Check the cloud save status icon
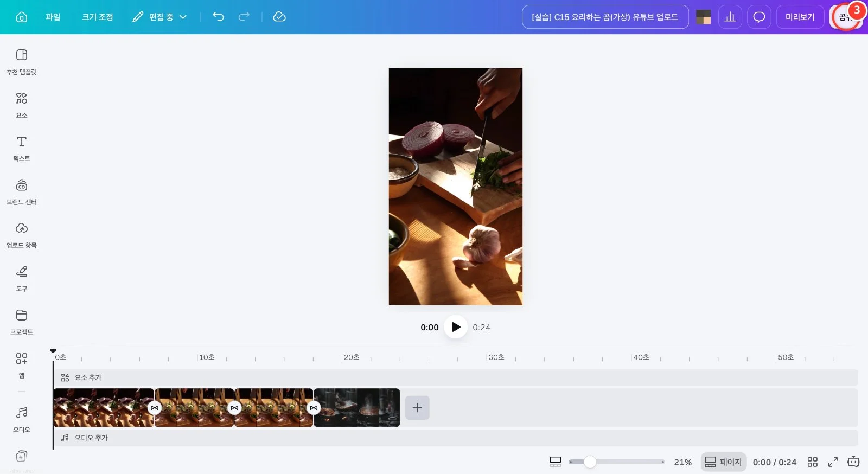868x474 pixels. 279,17
